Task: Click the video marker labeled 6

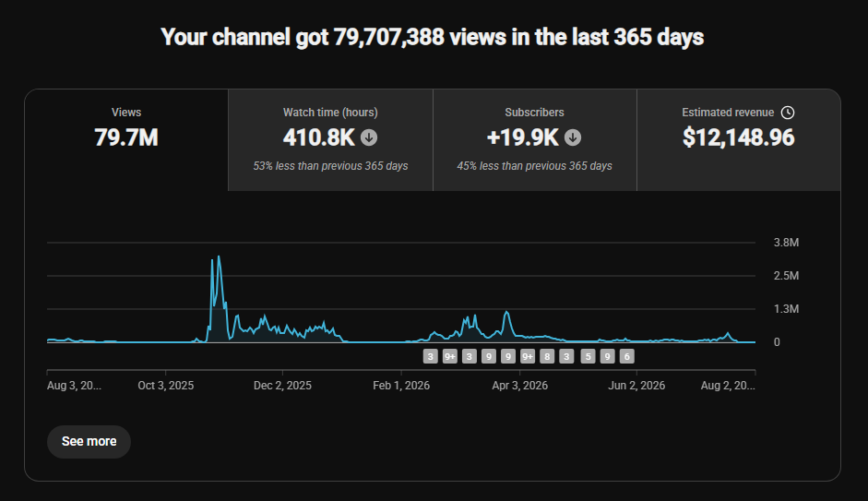Action: tap(626, 356)
